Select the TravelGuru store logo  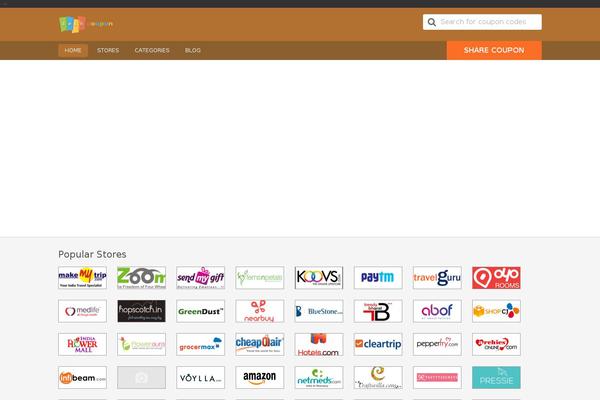coord(437,278)
